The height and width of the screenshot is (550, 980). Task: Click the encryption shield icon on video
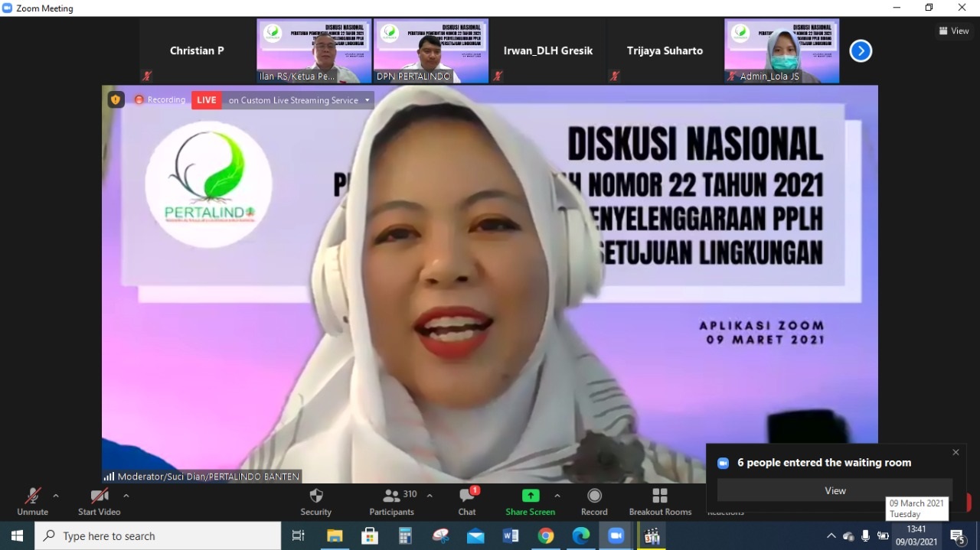coord(116,99)
